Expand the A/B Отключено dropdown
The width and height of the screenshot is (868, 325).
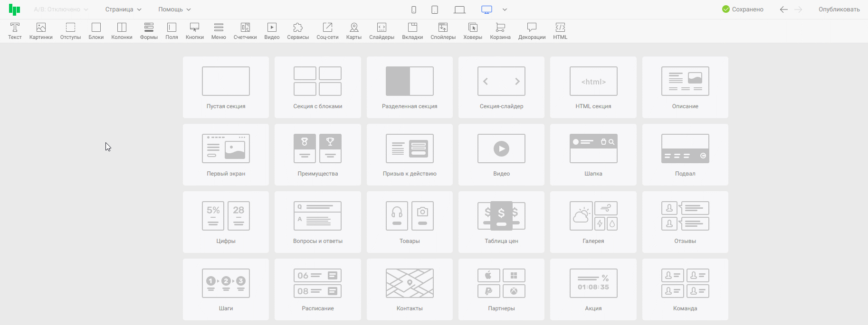pos(61,9)
